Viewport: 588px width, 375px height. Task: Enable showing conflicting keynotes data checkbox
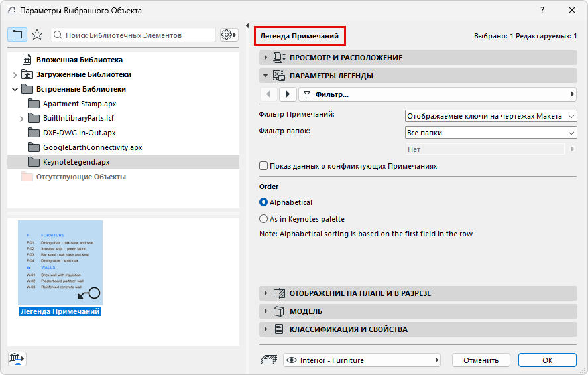(x=264, y=166)
